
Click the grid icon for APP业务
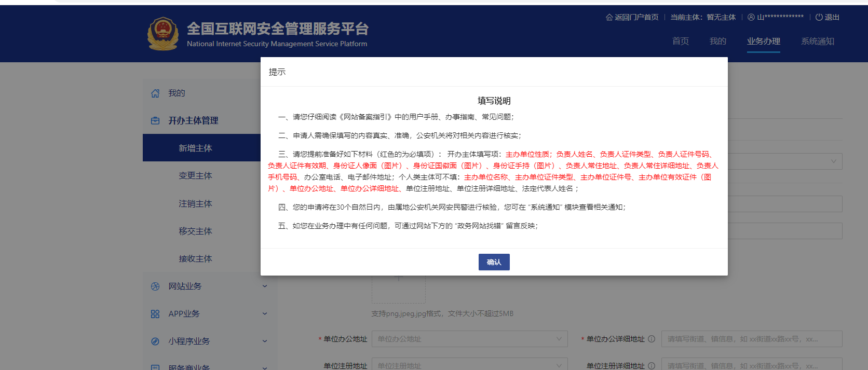tap(155, 314)
